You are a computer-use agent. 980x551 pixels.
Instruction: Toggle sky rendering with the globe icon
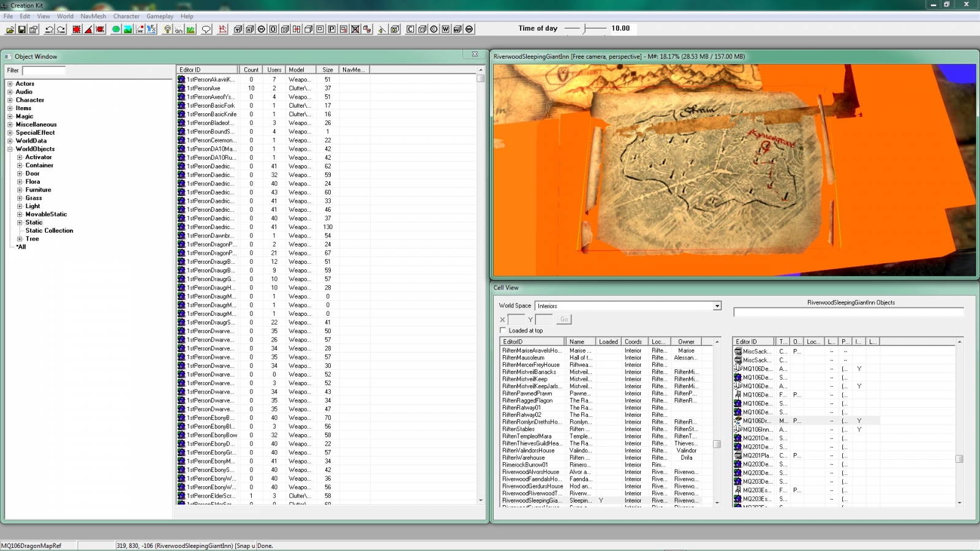click(x=115, y=29)
